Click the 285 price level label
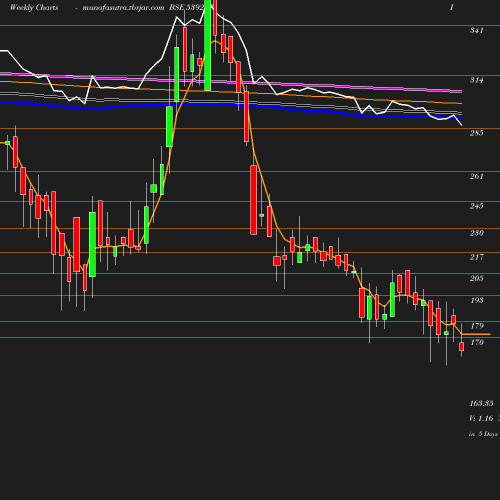Image resolution: width=500 pixels, height=500 pixels. click(x=476, y=133)
